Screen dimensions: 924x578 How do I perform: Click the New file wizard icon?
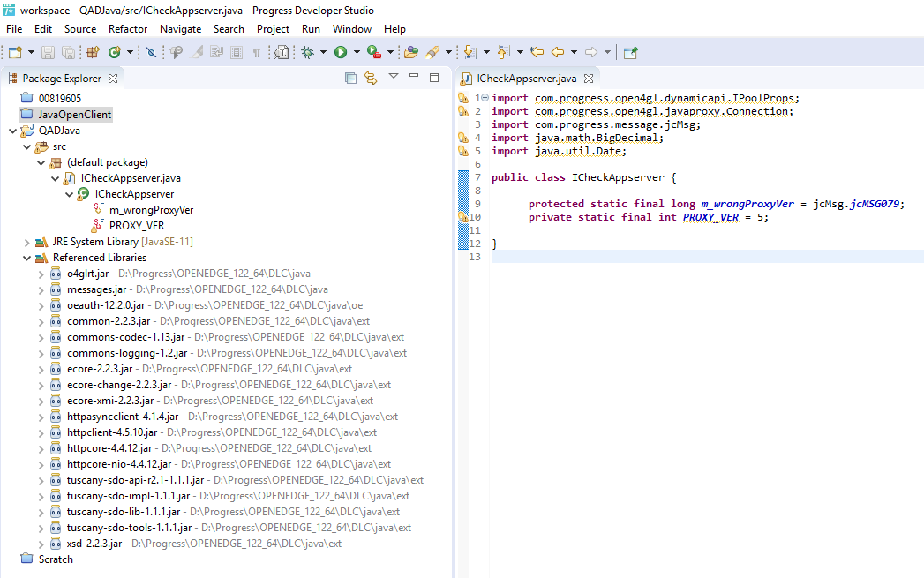pos(15,52)
